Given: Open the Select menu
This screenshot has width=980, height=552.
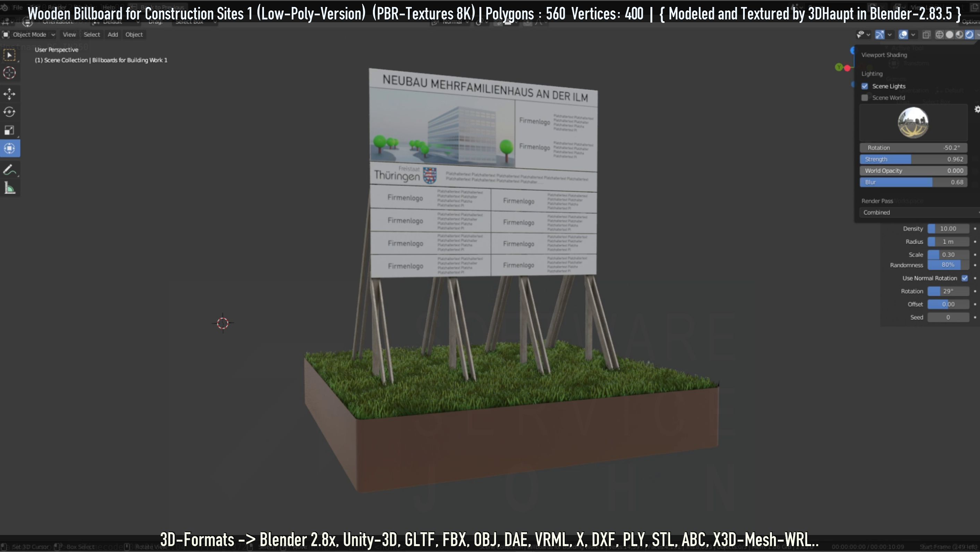Looking at the screenshot, I should (92, 35).
